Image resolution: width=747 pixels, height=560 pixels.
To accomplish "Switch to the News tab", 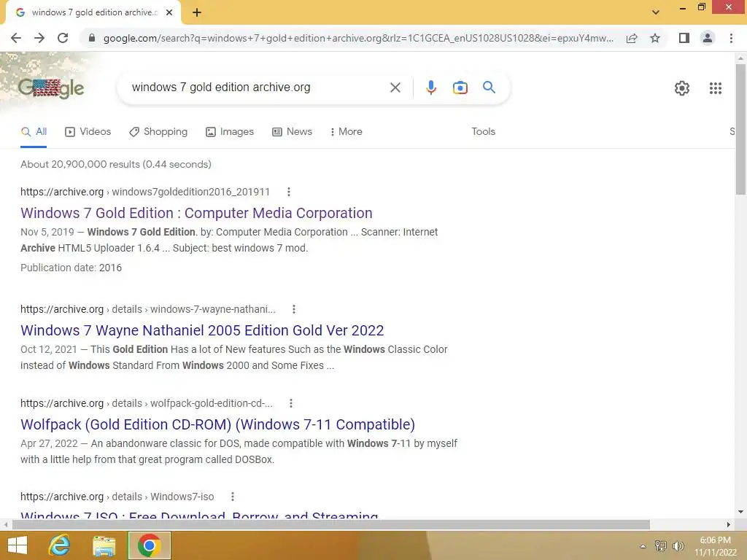I will point(292,132).
